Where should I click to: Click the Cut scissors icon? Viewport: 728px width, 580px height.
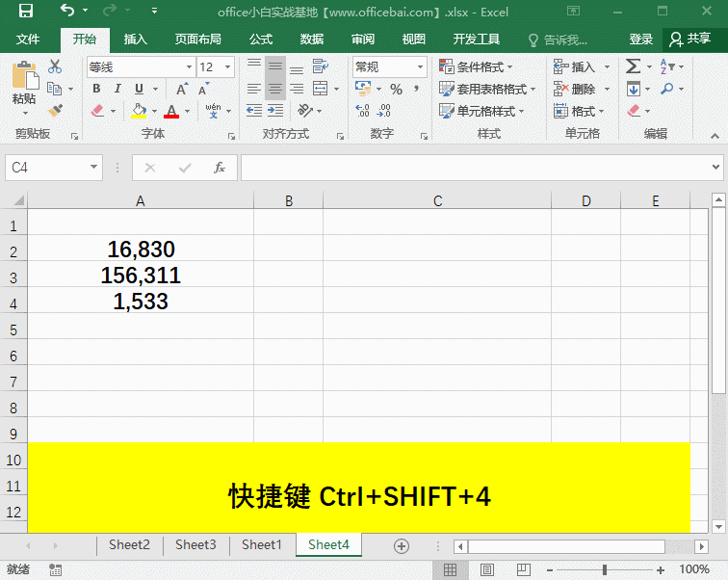pyautogui.click(x=55, y=66)
